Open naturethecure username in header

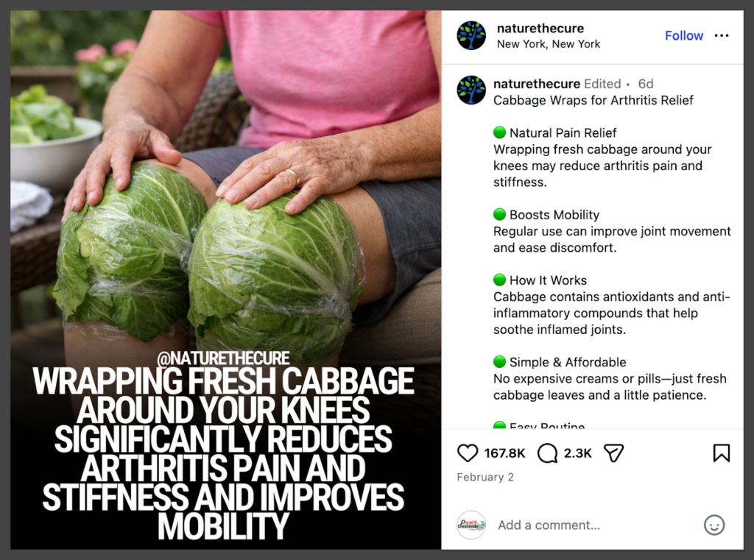pyautogui.click(x=540, y=29)
